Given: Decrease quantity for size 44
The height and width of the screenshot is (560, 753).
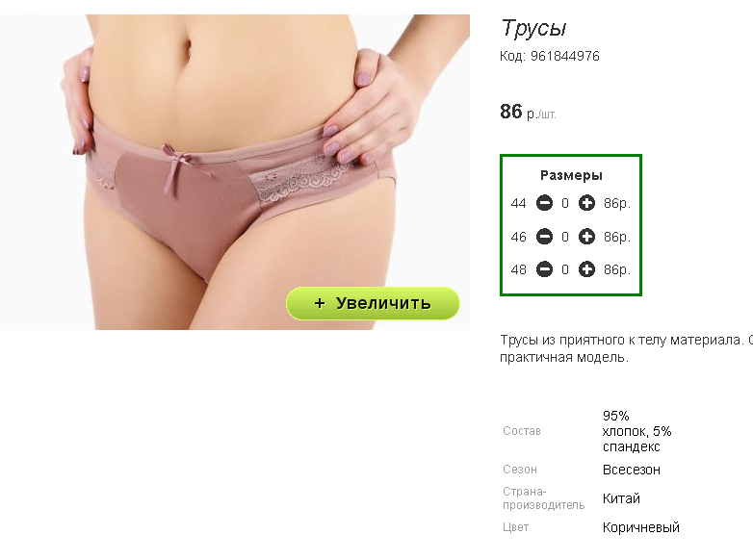Looking at the screenshot, I should click(x=544, y=203).
